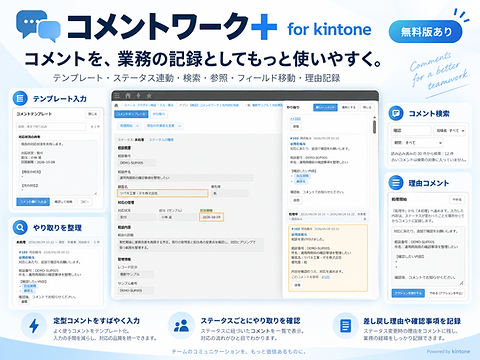480x360 pixels.
Task: Click 返信 button in highlighted #102 comment
Action: (x=297, y=285)
